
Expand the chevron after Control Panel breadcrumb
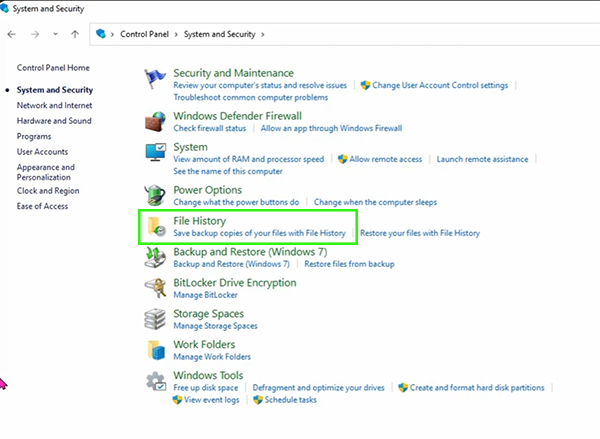pyautogui.click(x=176, y=34)
